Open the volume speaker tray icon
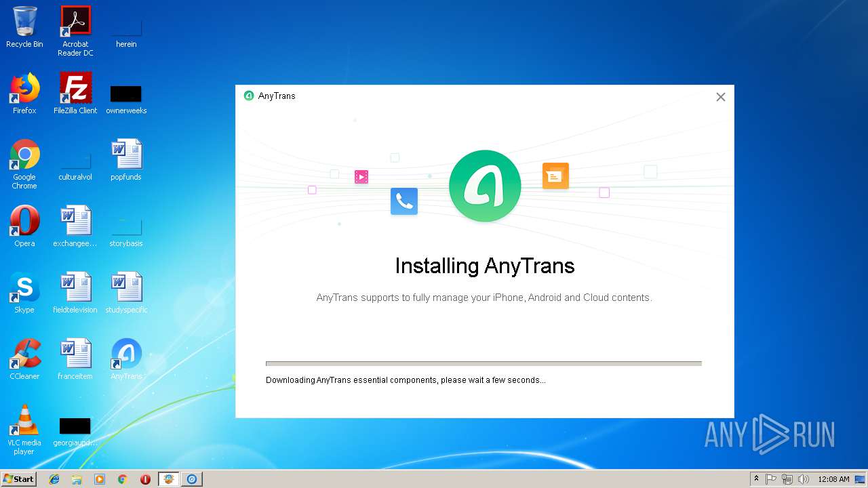This screenshot has width=868, height=488. pyautogui.click(x=804, y=479)
